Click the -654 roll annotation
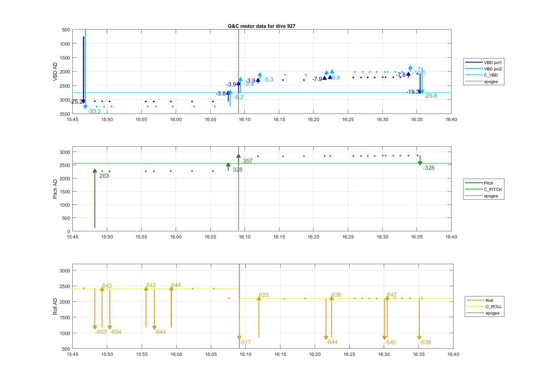 click(116, 332)
